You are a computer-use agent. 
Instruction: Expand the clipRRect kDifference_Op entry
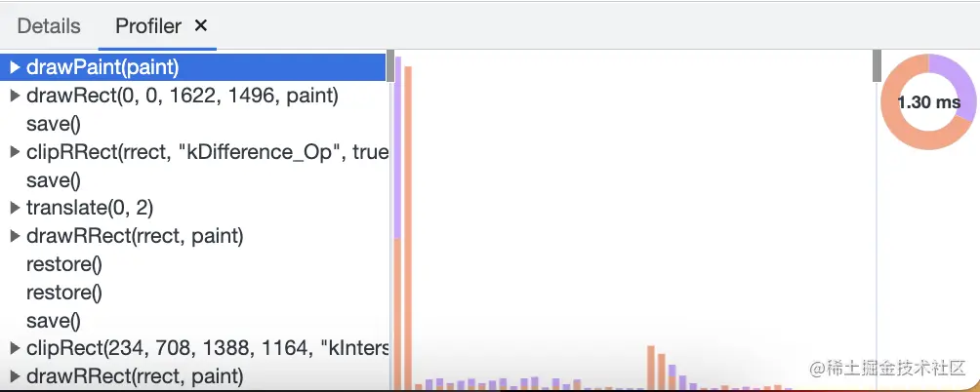(x=16, y=152)
